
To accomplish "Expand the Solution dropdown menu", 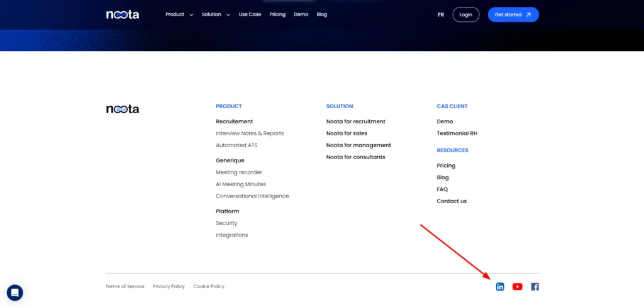I will [216, 14].
